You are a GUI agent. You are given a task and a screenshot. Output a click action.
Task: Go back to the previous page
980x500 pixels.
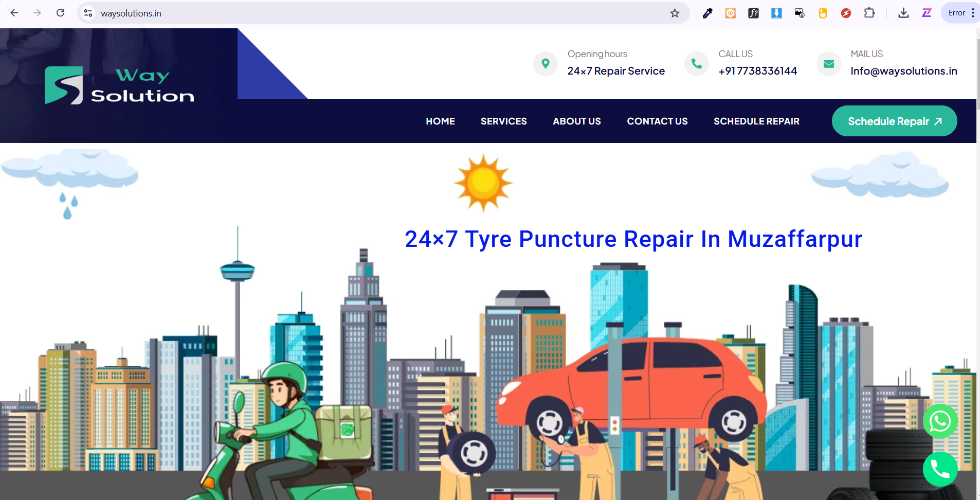coord(14,13)
